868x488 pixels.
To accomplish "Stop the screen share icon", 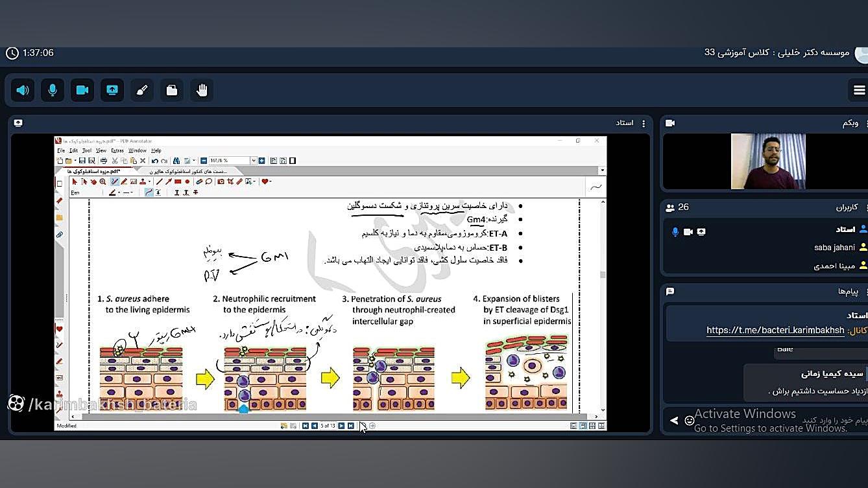I will click(112, 90).
